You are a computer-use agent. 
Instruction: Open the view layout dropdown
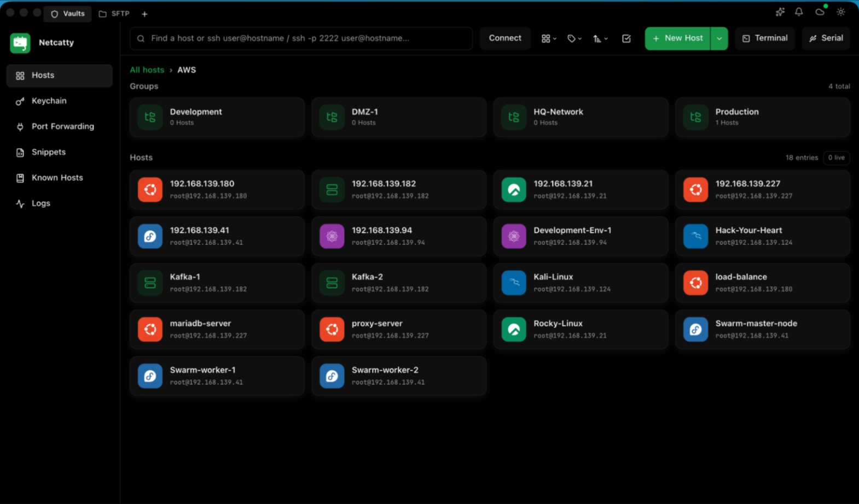click(549, 39)
